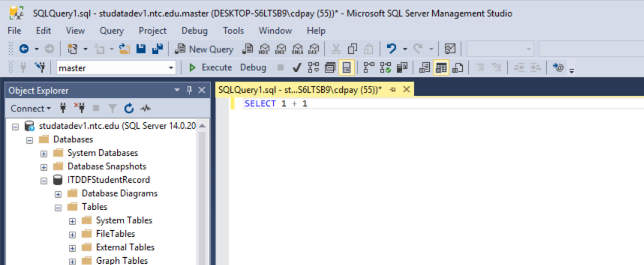
Task: Open the toolbar overflow options arrow
Action: pos(571,71)
